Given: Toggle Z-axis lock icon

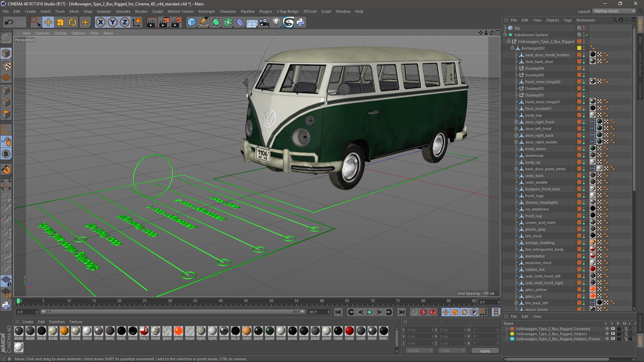Looking at the screenshot, I should (x=125, y=22).
